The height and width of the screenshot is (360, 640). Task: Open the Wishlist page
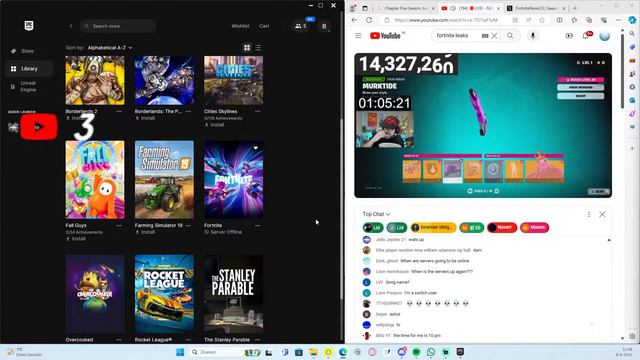tap(240, 26)
